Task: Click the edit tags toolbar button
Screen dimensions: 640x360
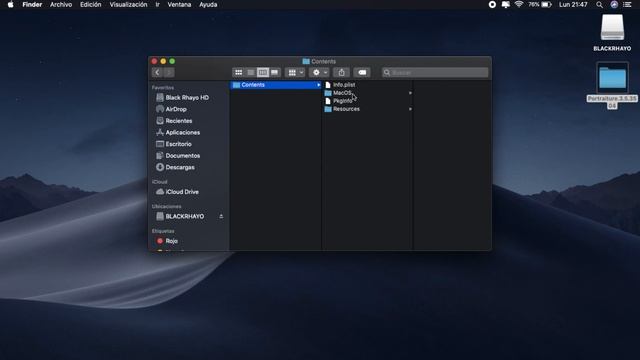Action: (x=362, y=72)
